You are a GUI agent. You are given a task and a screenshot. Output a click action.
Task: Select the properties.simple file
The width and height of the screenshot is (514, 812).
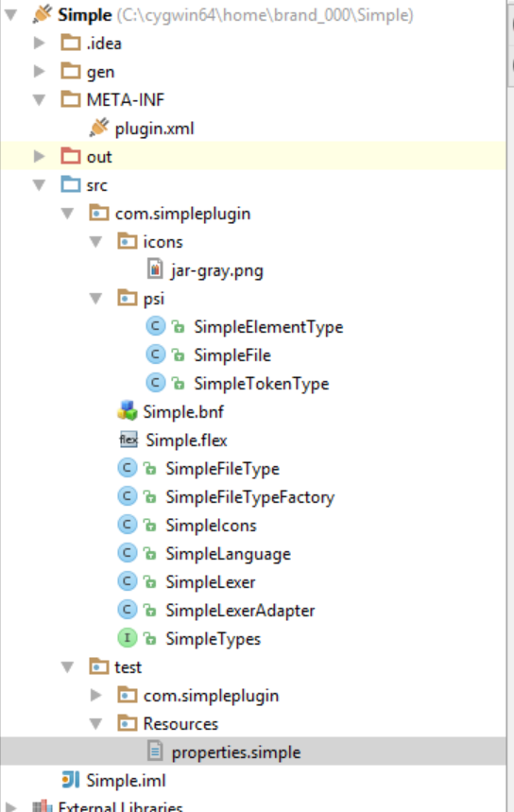coord(236,752)
